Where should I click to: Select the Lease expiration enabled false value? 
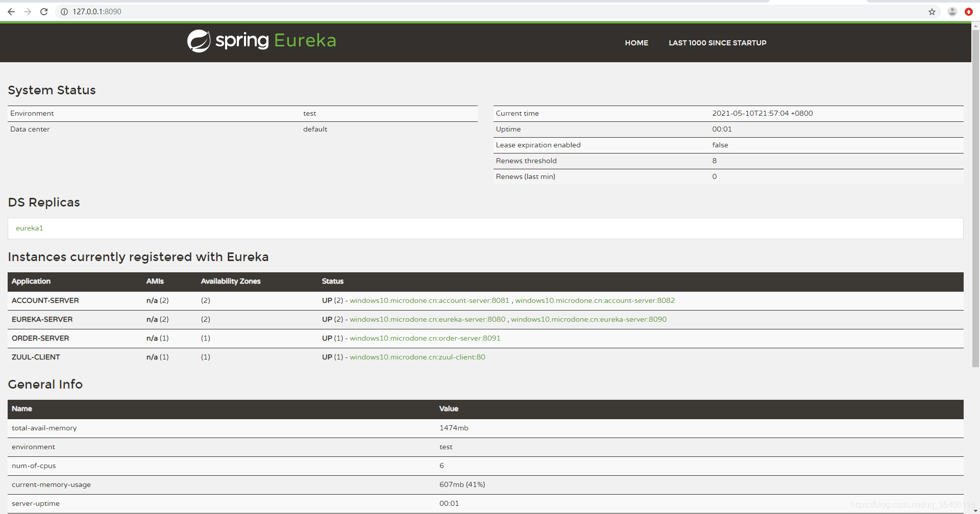coord(720,145)
